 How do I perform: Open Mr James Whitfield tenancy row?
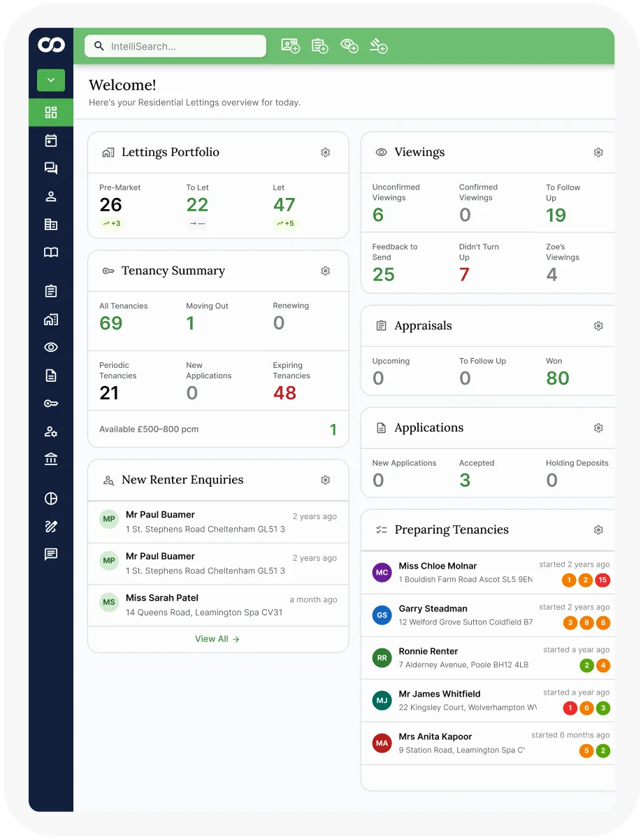[x=488, y=701]
